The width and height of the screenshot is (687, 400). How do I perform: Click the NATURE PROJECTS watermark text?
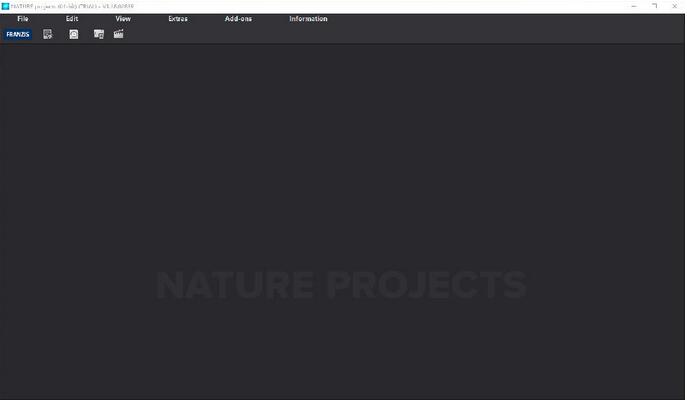coord(341,286)
